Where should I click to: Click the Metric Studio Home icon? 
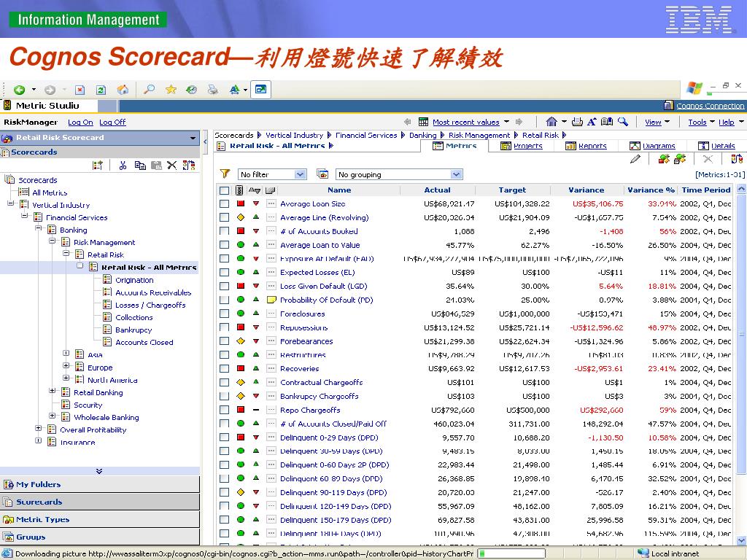[x=551, y=122]
